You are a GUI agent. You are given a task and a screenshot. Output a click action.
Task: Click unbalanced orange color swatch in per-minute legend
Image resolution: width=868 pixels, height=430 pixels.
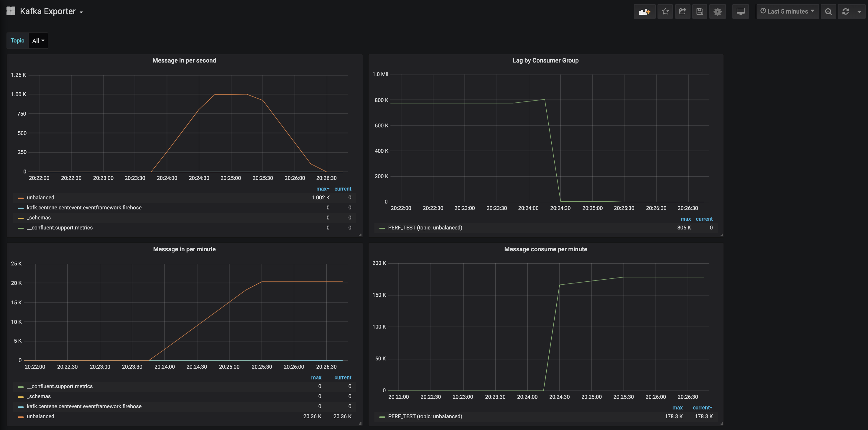pyautogui.click(x=21, y=417)
